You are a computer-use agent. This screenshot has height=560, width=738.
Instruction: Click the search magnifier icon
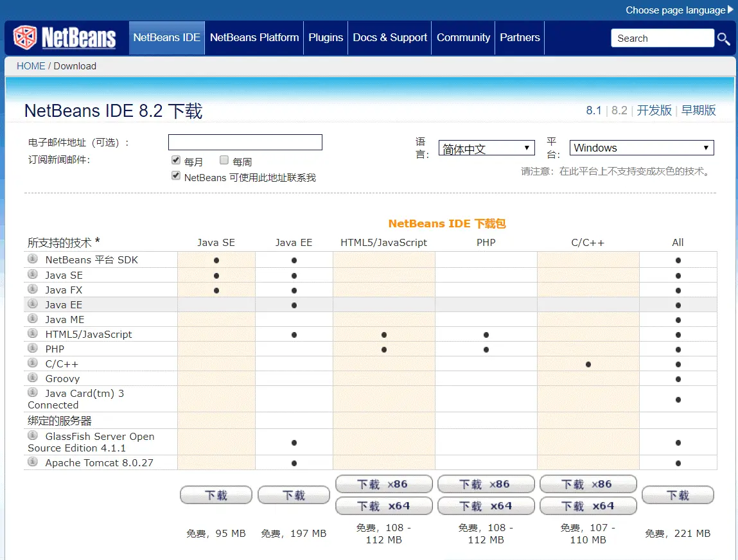tap(723, 39)
